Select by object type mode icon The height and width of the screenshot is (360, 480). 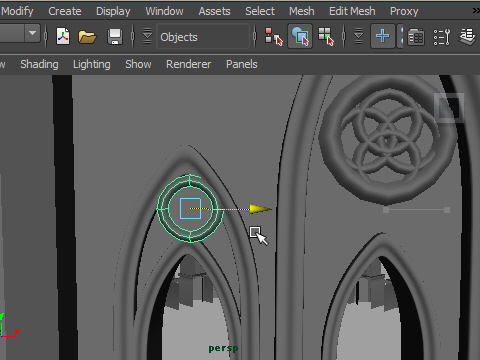tap(300, 36)
